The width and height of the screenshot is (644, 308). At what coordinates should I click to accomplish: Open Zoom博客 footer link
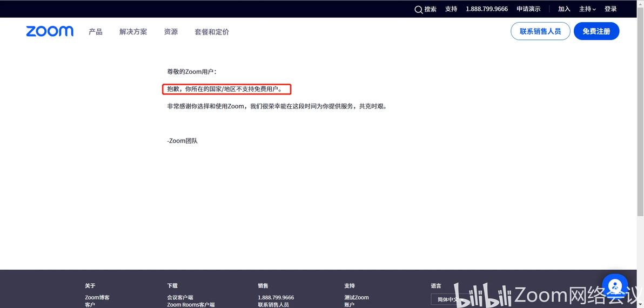[x=97, y=297]
